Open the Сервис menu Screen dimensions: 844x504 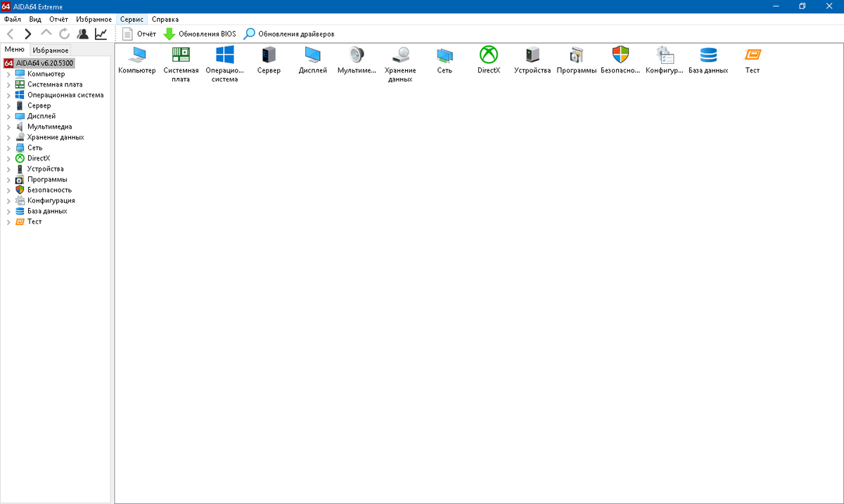[x=132, y=19]
